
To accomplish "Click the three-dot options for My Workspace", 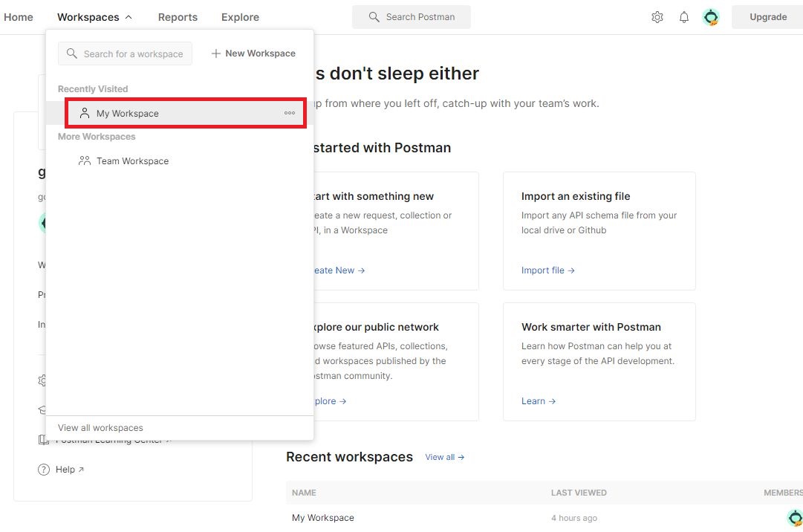I will click(290, 113).
